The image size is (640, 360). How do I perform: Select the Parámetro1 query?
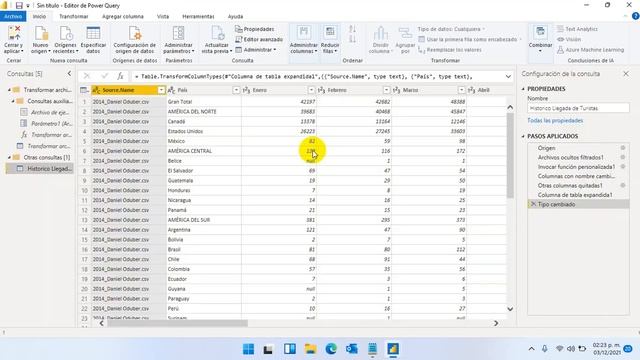[x=46, y=123]
